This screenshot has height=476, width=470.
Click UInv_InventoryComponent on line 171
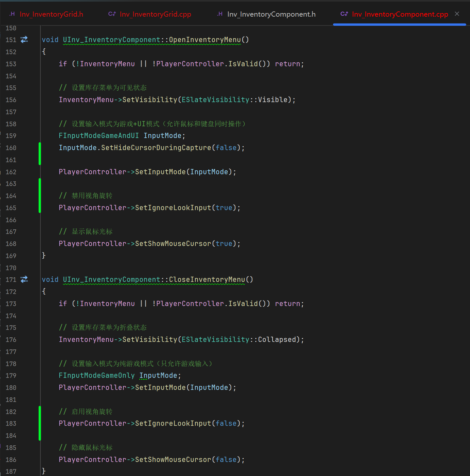point(112,280)
